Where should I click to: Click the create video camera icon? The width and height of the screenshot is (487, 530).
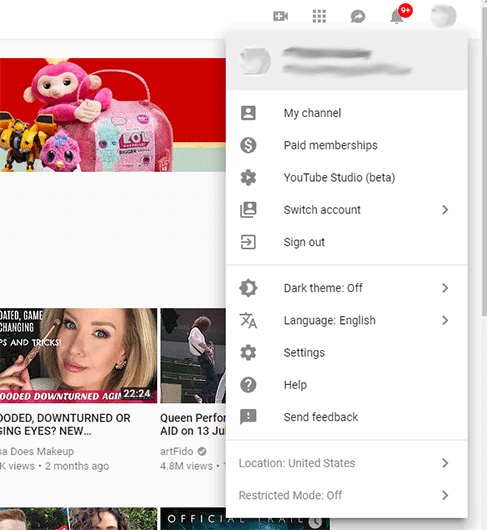pos(281,16)
